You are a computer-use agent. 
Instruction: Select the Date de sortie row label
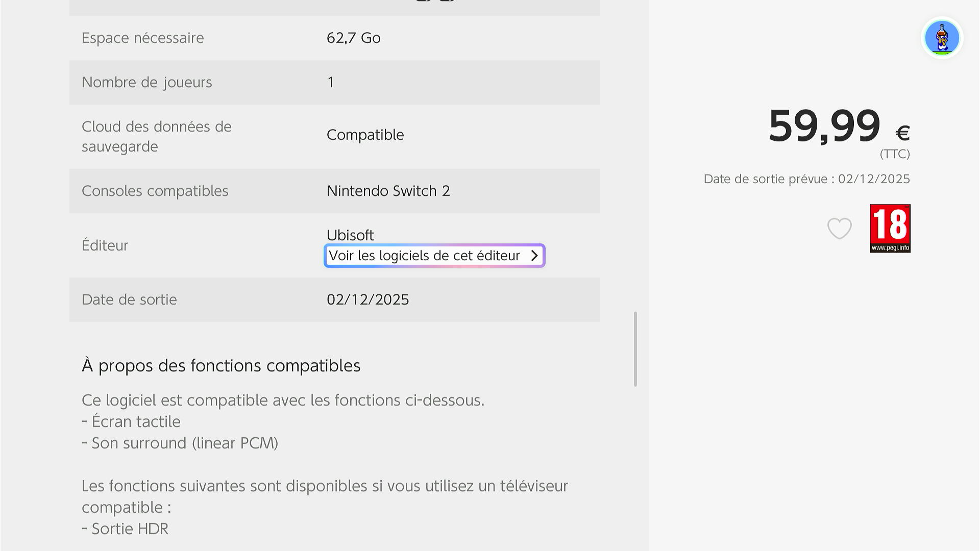click(129, 299)
